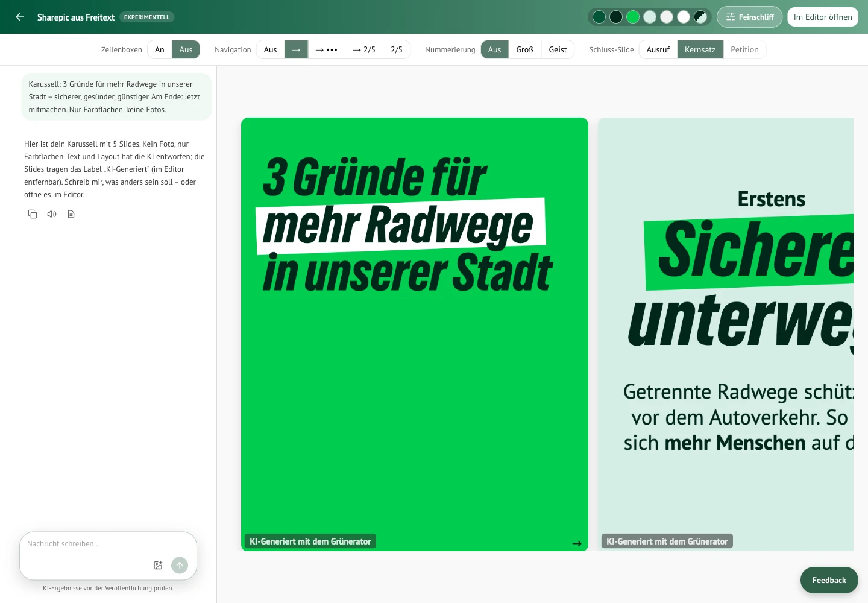Select arrow with 2/5 Navigation style
The height and width of the screenshot is (603, 868).
click(x=364, y=49)
